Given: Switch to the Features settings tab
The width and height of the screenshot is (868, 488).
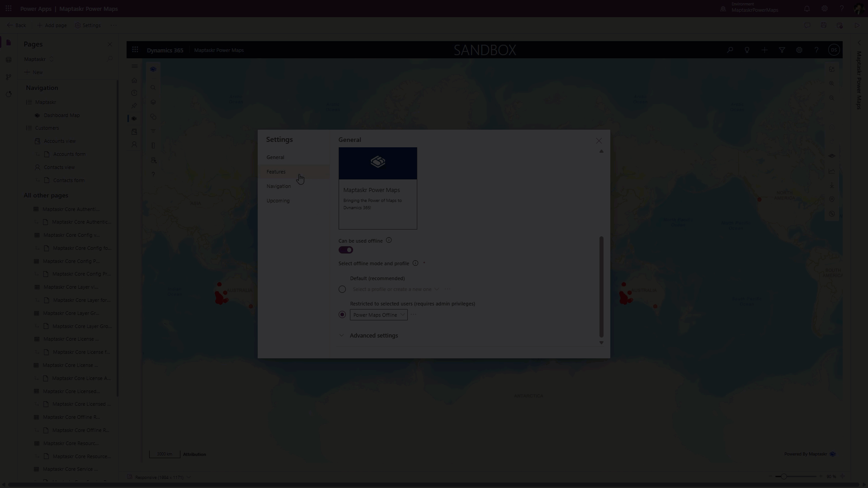Looking at the screenshot, I should 276,172.
